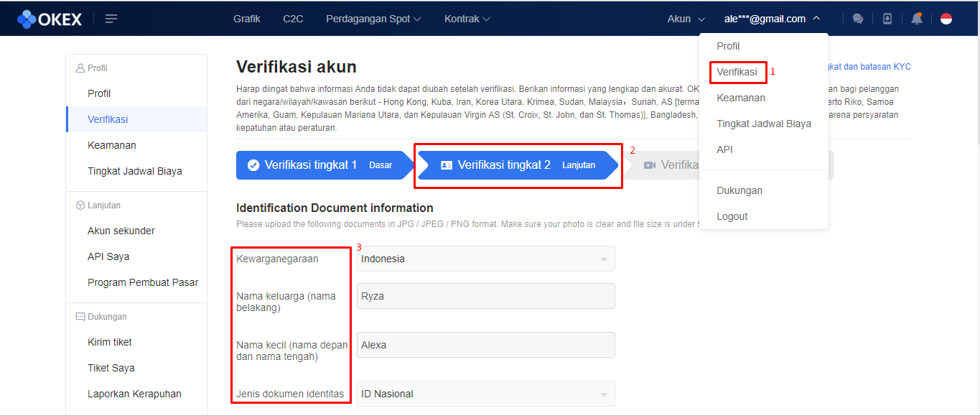The width and height of the screenshot is (980, 416).
Task: Click the Indonesia flag language icon
Action: point(946,19)
